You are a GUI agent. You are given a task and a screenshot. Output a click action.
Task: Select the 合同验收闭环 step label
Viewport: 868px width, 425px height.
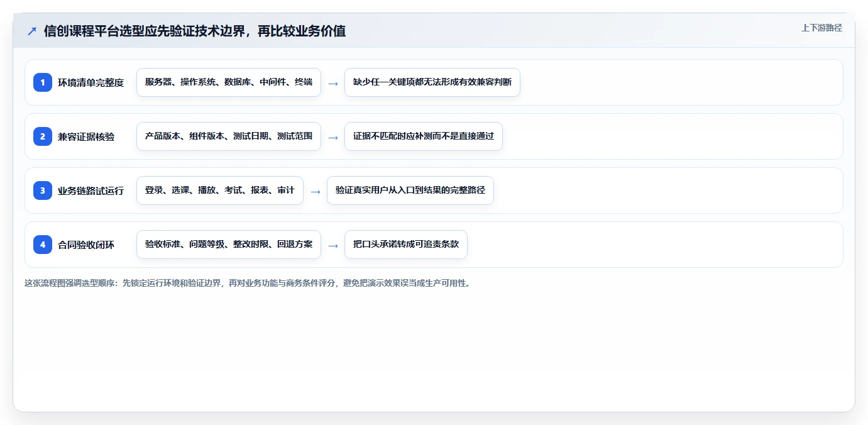tap(86, 245)
